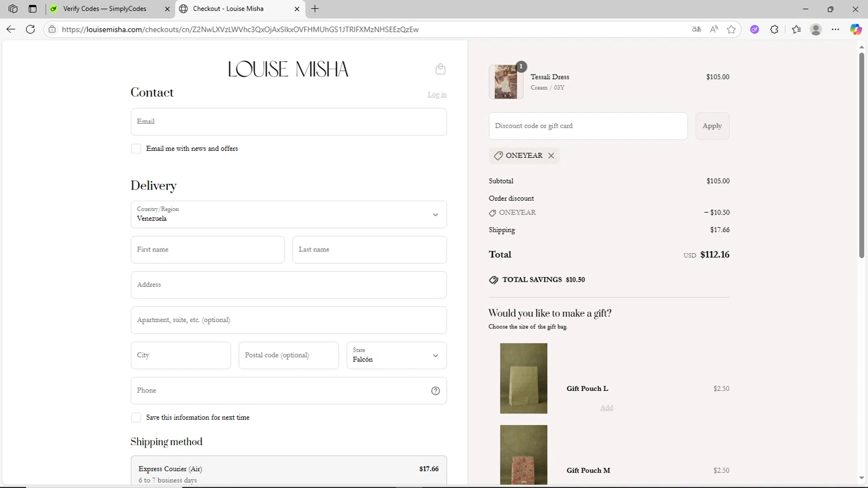Image resolution: width=868 pixels, height=488 pixels.
Task: Click into the Last name field
Action: (369, 250)
